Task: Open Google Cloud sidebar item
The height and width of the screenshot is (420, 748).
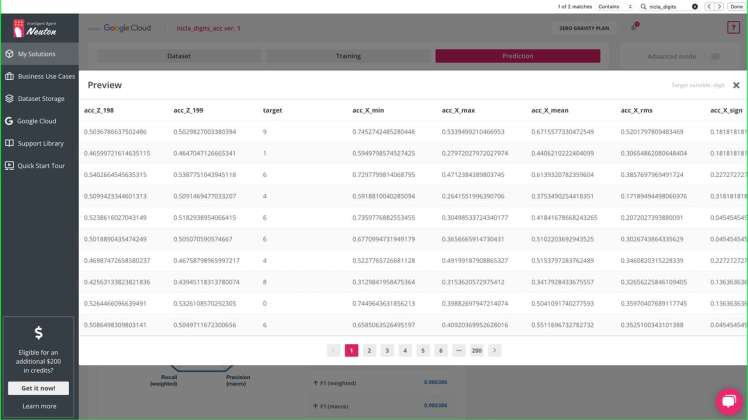Action: point(40,121)
